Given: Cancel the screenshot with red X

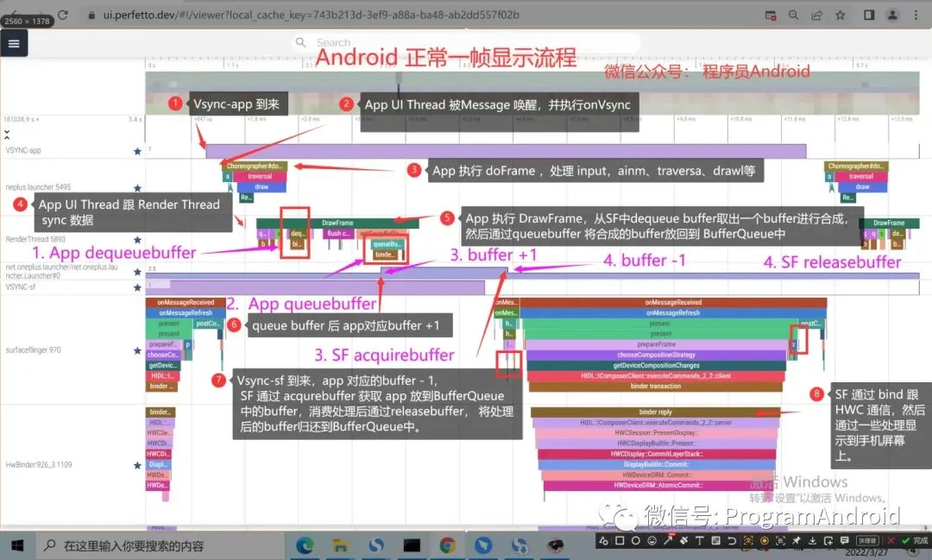Looking at the screenshot, I should click(891, 541).
